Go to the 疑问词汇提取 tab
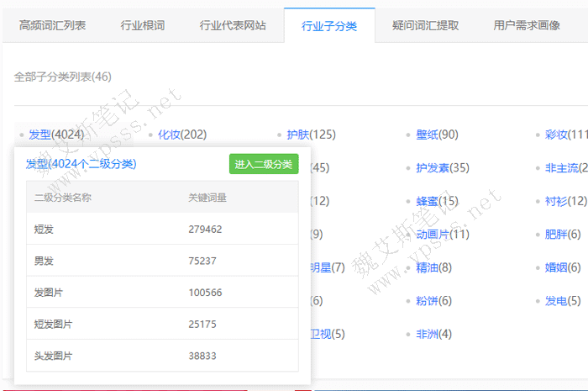This screenshot has height=391, width=588. (425, 26)
